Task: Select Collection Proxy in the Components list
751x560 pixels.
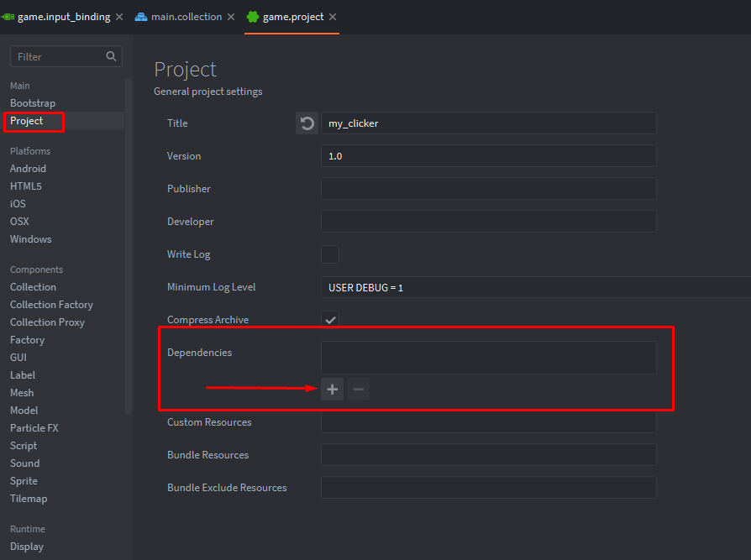Action: [x=47, y=322]
